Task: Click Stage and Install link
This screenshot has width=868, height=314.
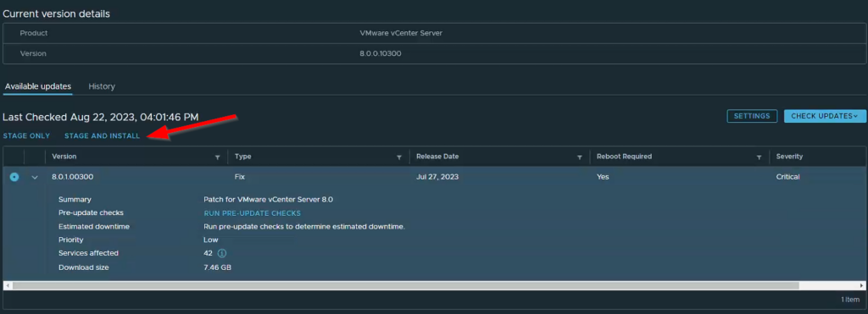Action: click(x=103, y=136)
